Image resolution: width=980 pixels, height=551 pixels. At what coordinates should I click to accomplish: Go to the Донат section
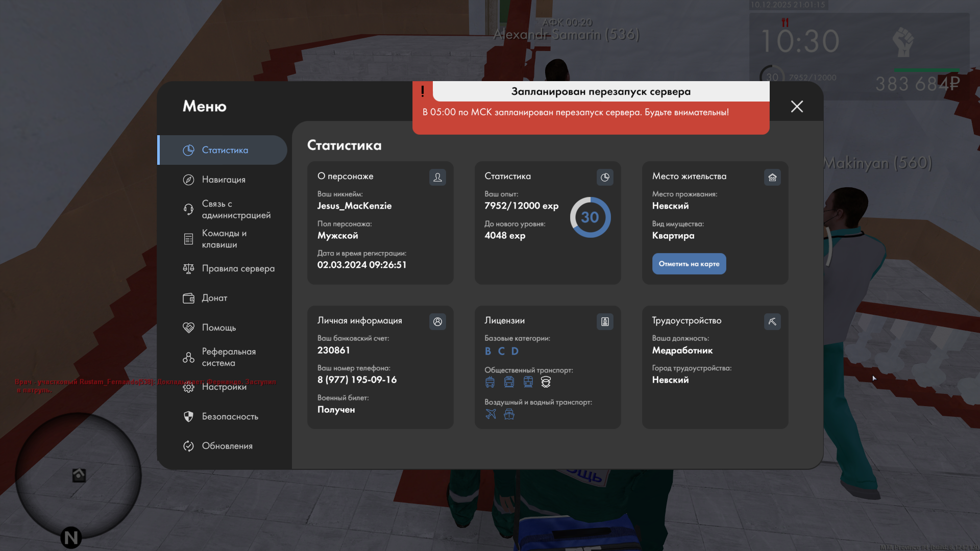[x=214, y=298]
